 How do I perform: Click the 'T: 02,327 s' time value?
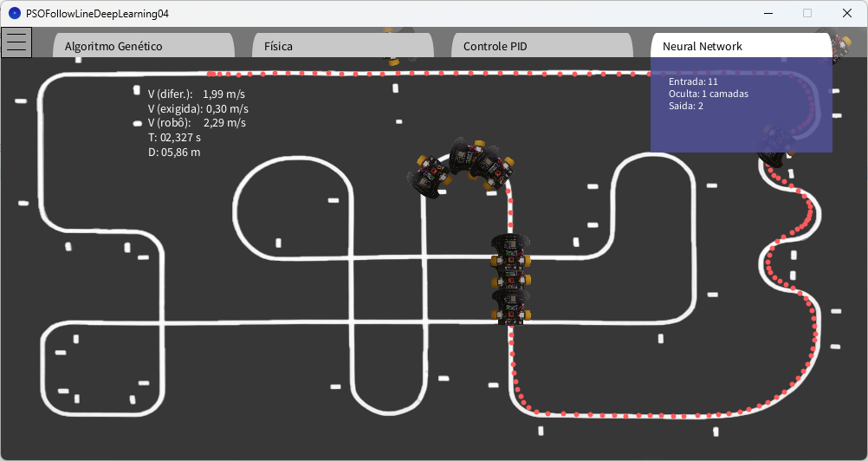[174, 137]
